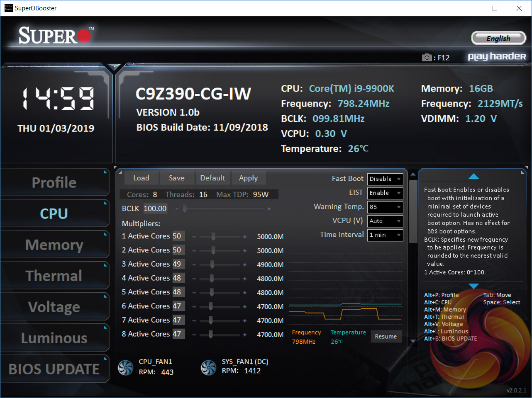Expand the Time Interval dropdown
This screenshot has height=398, width=532.
pos(385,235)
